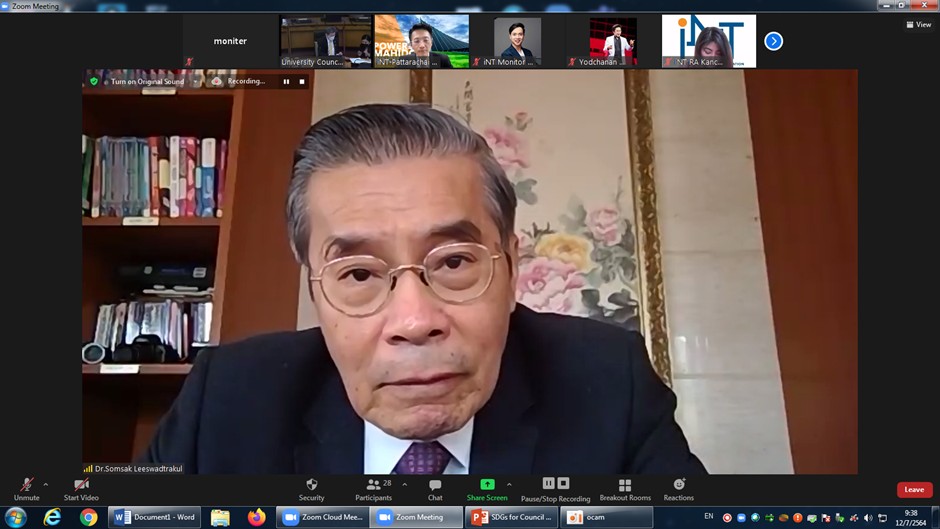The image size is (940, 529).
Task: Unmute the microphone
Action: 27,487
